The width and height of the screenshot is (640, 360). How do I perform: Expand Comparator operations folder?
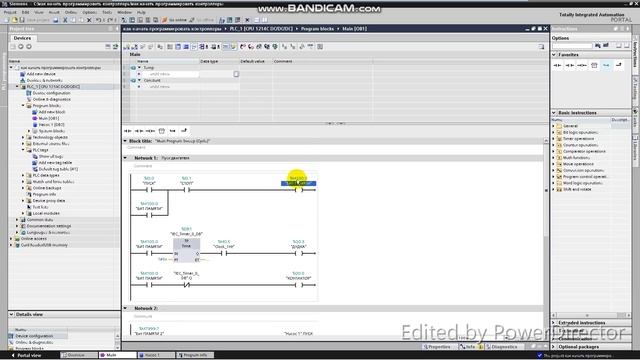(554, 151)
